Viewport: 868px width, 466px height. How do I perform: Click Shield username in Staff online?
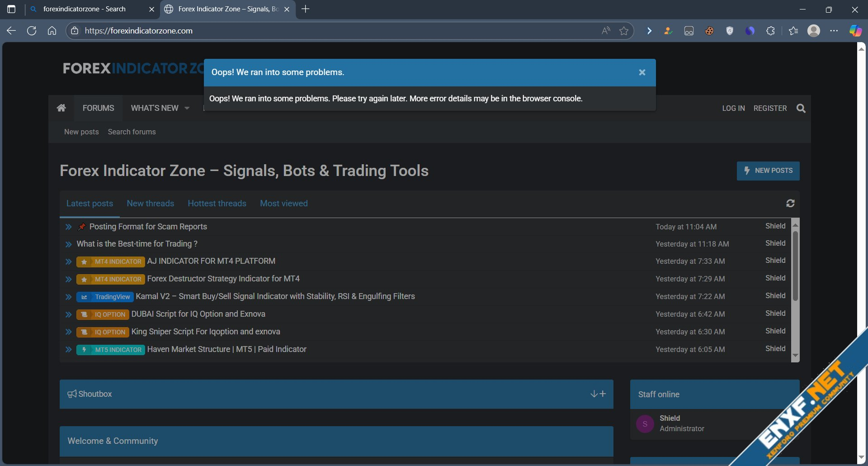pos(670,418)
